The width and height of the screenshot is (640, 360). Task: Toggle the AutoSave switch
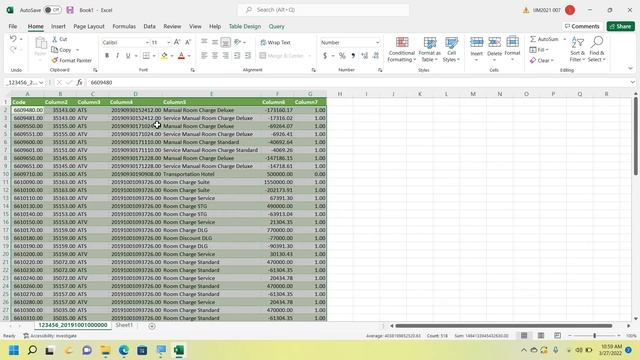click(x=52, y=10)
